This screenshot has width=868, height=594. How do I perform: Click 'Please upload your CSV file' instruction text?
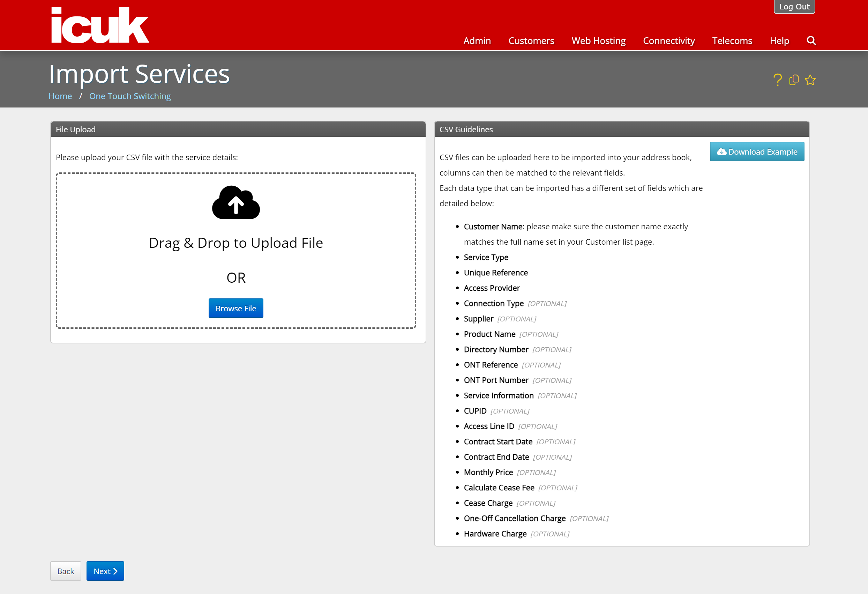(147, 157)
